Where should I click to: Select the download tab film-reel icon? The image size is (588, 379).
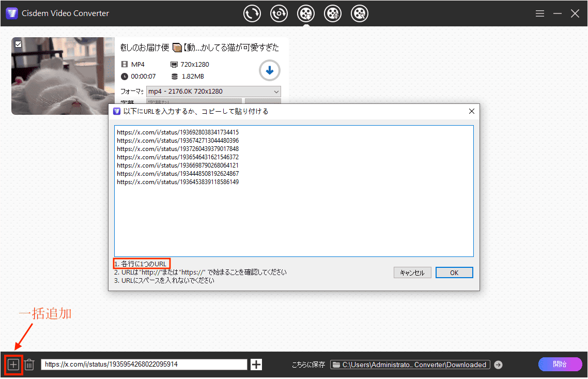tap(306, 14)
